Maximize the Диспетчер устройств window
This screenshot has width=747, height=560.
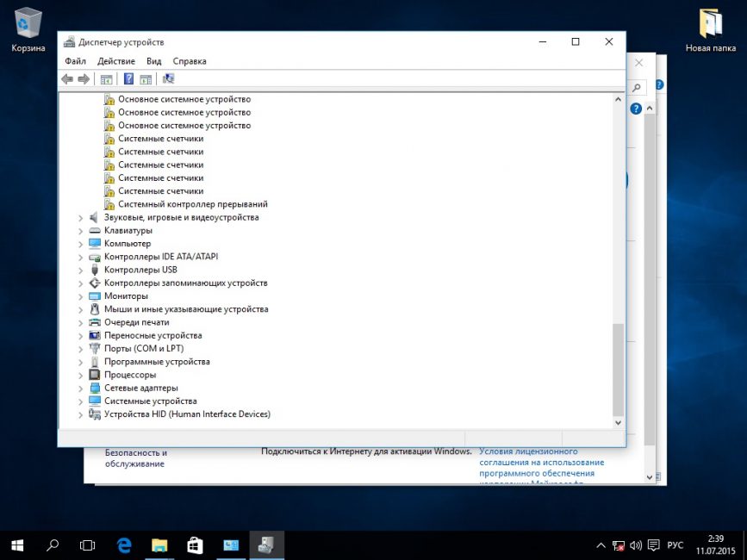pyautogui.click(x=576, y=42)
